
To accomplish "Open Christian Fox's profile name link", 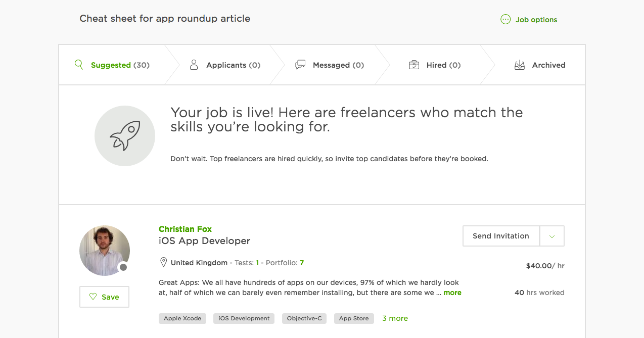I will pyautogui.click(x=185, y=229).
